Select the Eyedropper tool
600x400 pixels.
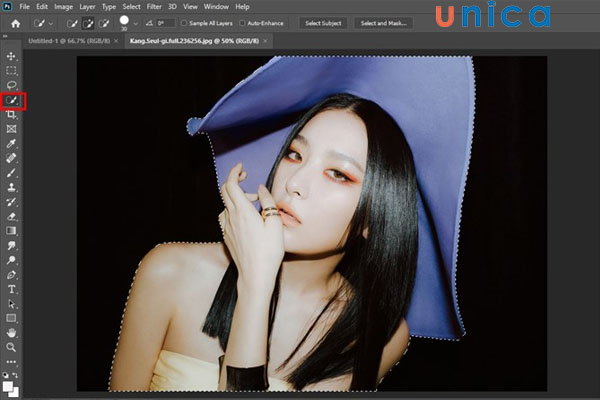[x=11, y=144]
